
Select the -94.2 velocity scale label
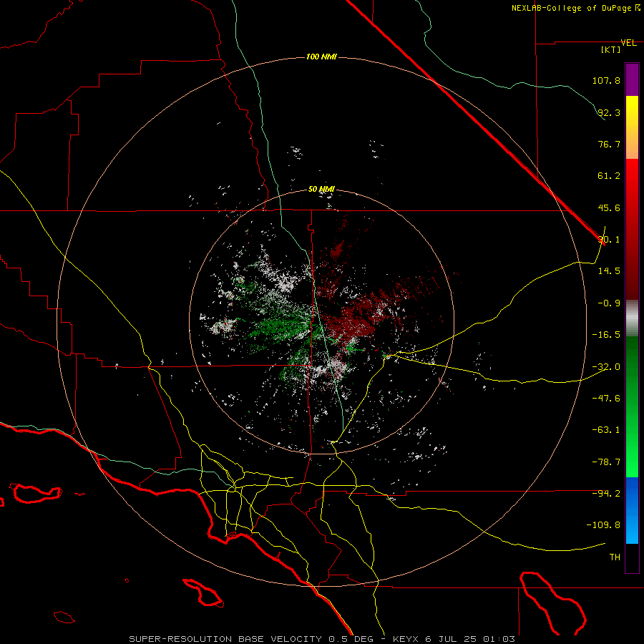tap(606, 493)
